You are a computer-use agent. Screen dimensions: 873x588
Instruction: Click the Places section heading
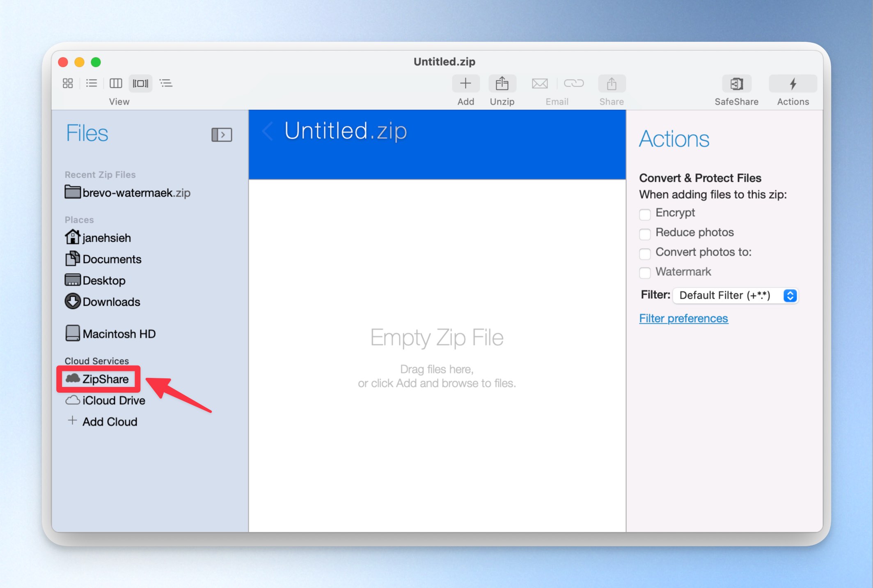pyautogui.click(x=79, y=220)
